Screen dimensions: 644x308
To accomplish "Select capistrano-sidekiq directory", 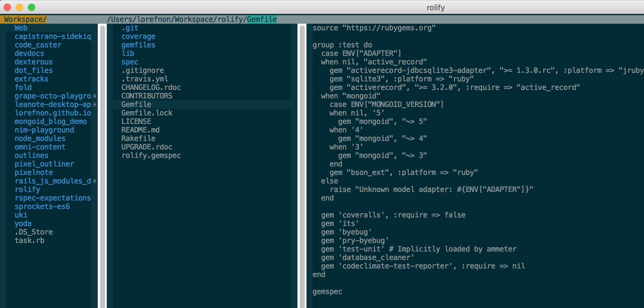I will pyautogui.click(x=53, y=36).
